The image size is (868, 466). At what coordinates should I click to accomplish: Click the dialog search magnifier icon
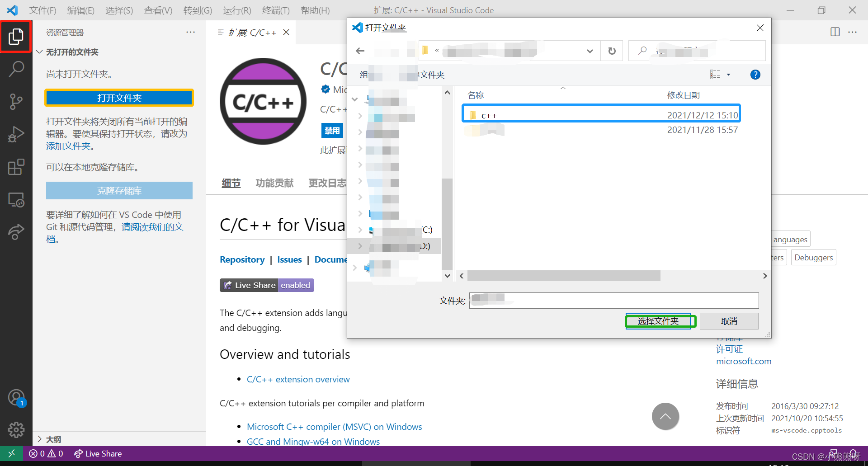pyautogui.click(x=642, y=51)
